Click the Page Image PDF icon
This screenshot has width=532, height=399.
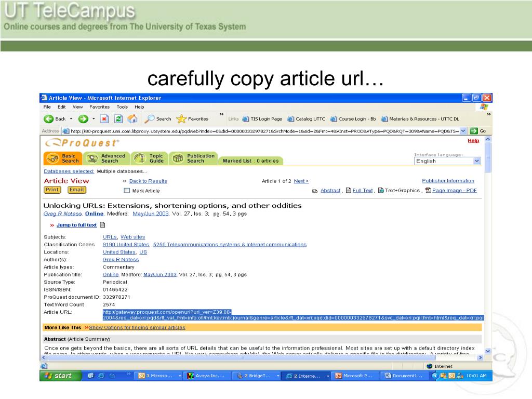[428, 190]
